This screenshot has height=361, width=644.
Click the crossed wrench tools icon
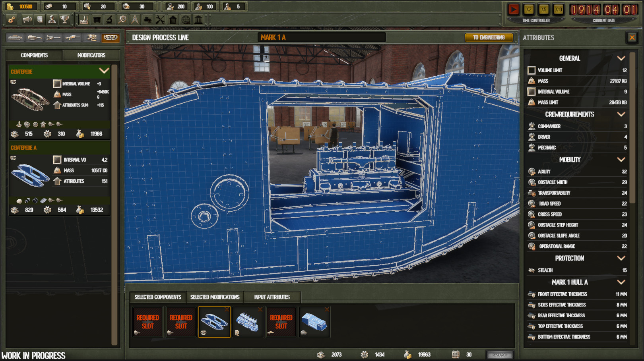(x=160, y=19)
